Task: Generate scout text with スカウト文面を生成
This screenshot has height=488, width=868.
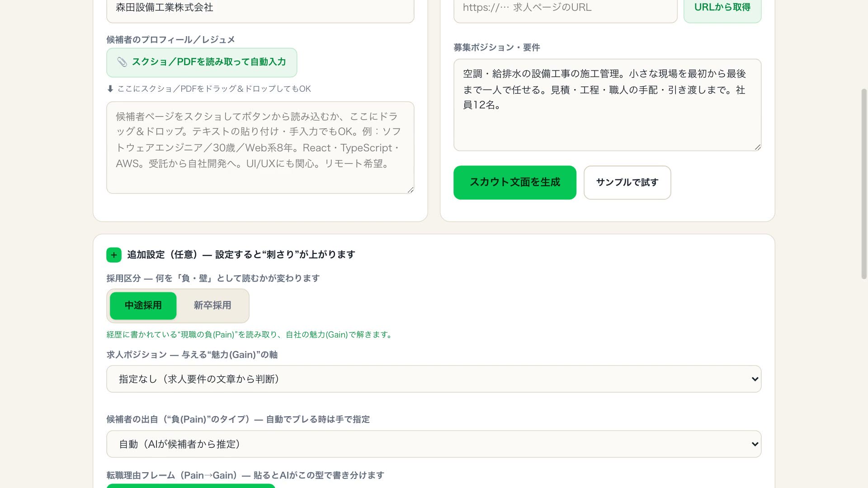Action: (515, 183)
